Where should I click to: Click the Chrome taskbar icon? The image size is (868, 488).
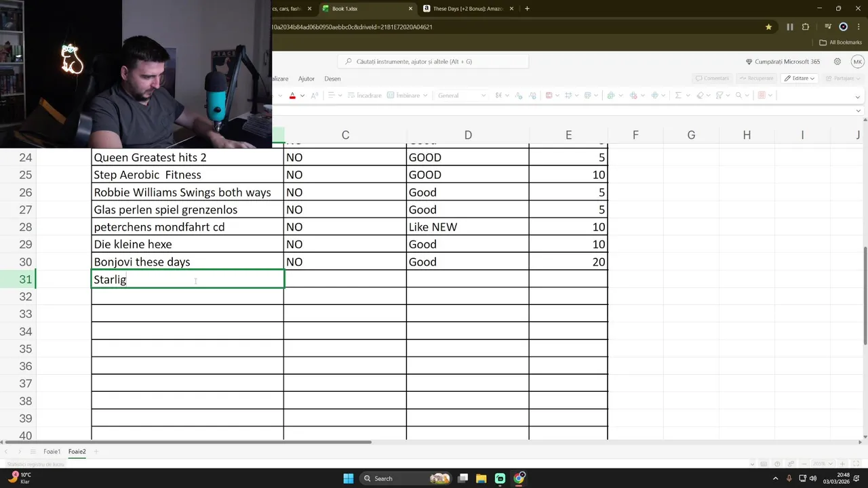point(519,479)
